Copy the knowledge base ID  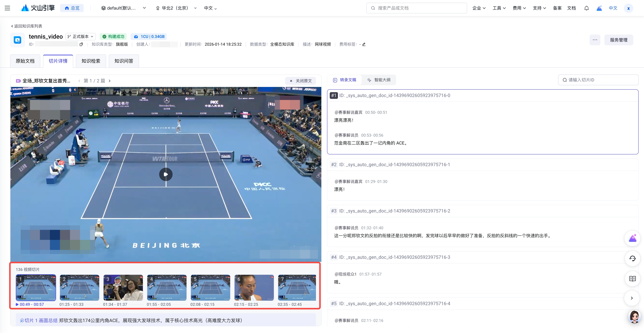point(81,44)
